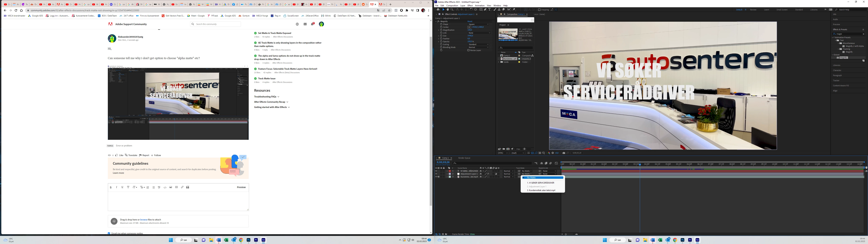Enable the Snapping checkbox

539,10
